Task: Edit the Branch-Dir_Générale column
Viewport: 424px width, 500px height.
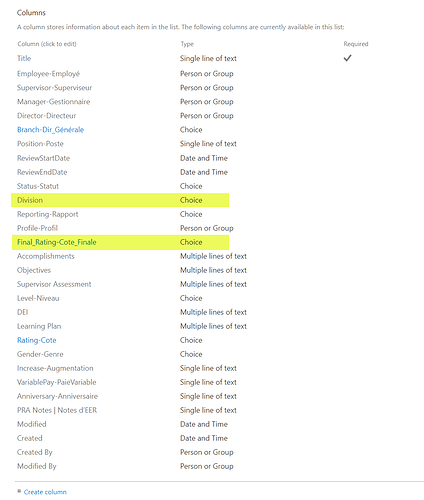Action: point(51,130)
